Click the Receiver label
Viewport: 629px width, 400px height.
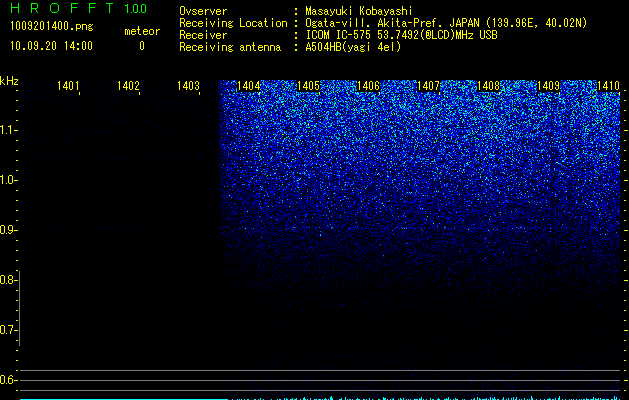click(203, 35)
